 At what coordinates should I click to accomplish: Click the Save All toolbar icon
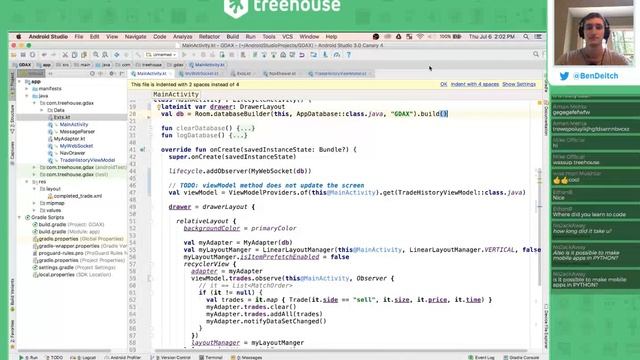(x=23, y=55)
